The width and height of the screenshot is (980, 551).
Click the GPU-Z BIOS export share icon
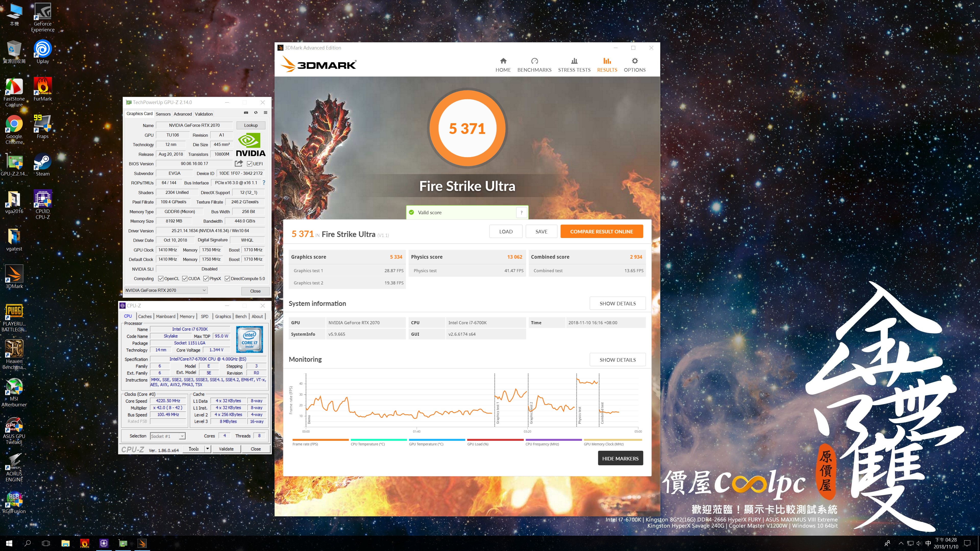coord(239,164)
